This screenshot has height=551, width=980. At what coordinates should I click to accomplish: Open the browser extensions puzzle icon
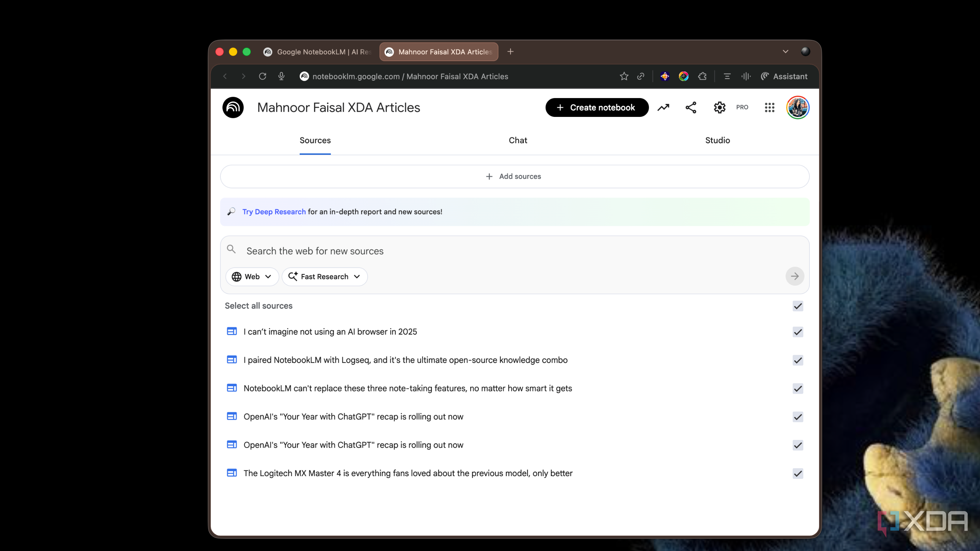702,77
